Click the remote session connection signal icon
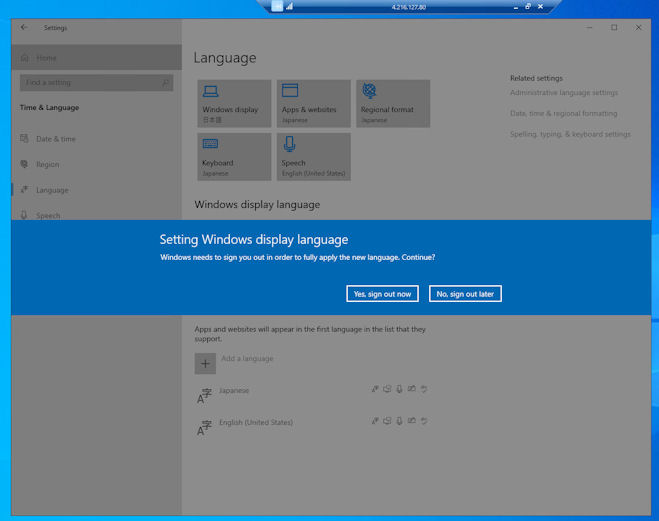659x521 pixels. click(290, 6)
